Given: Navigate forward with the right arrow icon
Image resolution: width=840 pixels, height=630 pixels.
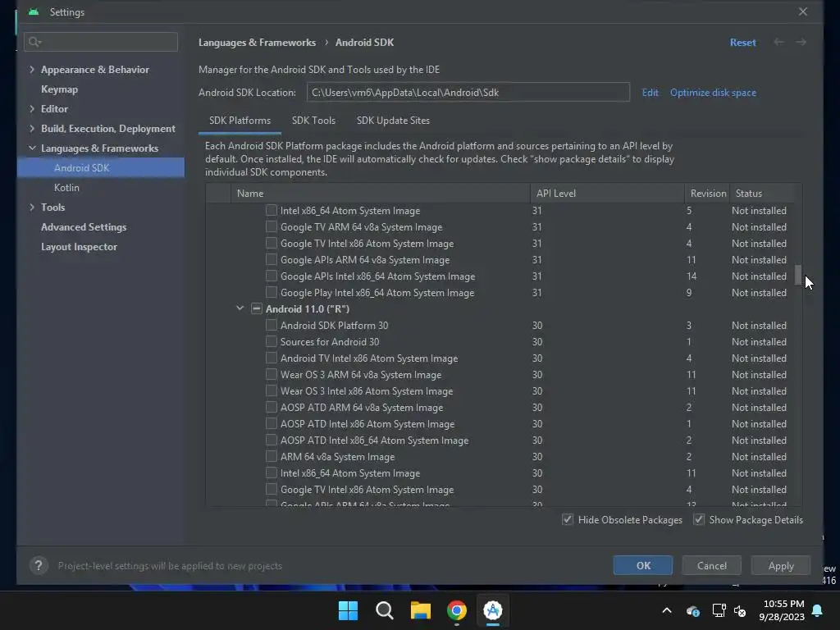Looking at the screenshot, I should tap(801, 43).
